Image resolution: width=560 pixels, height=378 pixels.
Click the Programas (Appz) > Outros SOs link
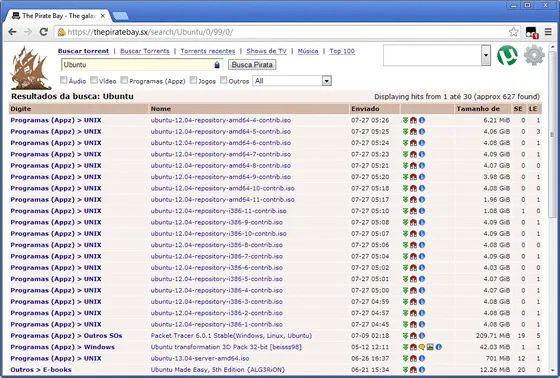66,335
